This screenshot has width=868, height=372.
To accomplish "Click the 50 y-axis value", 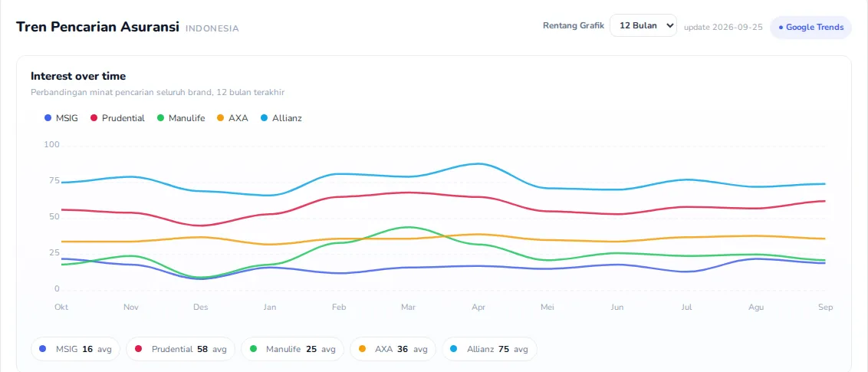I will [54, 216].
